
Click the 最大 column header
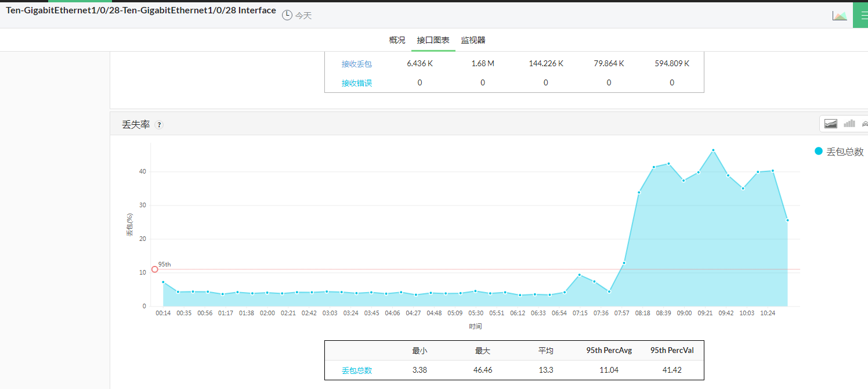click(x=483, y=351)
